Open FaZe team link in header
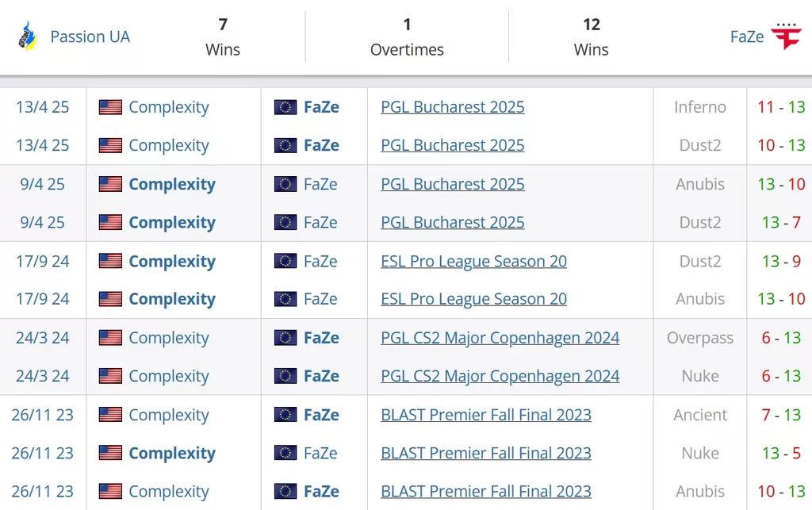 pyautogui.click(x=746, y=36)
